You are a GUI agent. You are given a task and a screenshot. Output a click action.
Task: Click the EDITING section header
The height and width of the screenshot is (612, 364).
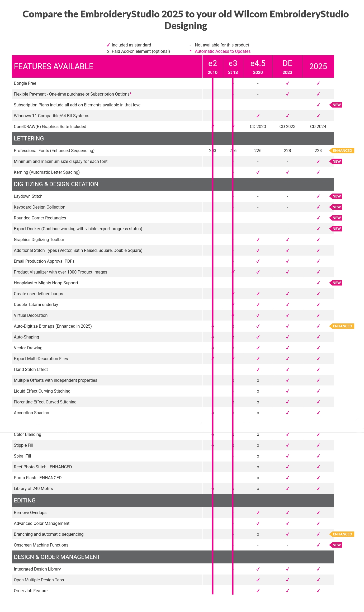click(25, 500)
